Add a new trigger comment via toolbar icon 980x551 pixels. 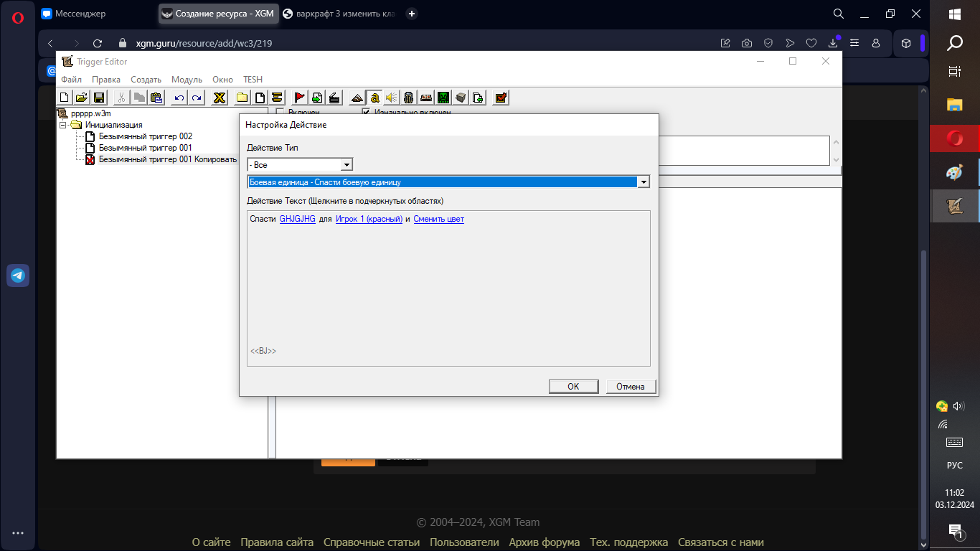tap(277, 98)
